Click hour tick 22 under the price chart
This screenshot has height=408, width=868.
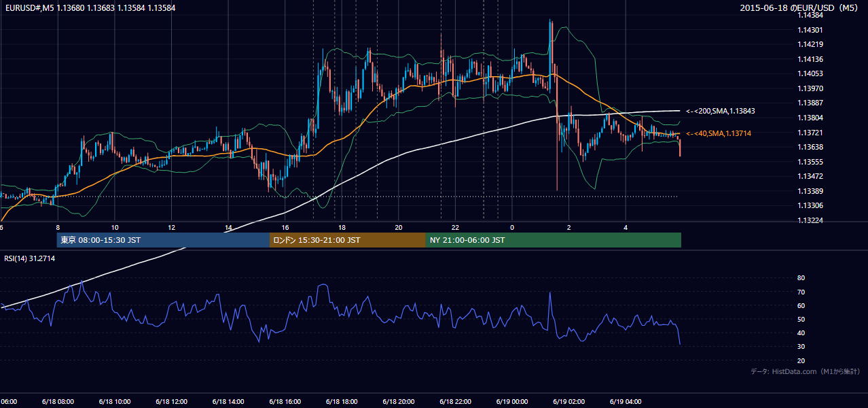455,227
